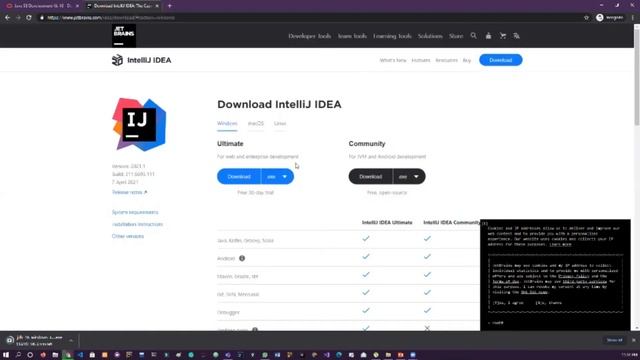Open the Installation instructions link
640x360 pixels.
(138, 224)
